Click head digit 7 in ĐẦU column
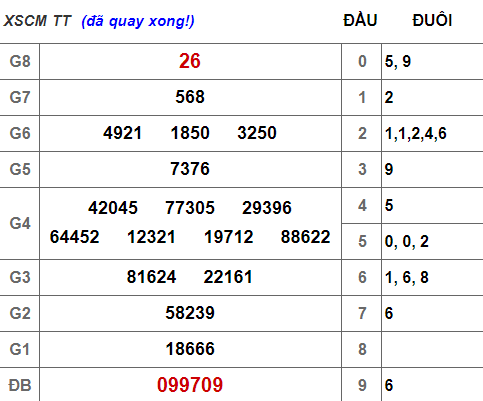The height and width of the screenshot is (401, 483). 362,313
